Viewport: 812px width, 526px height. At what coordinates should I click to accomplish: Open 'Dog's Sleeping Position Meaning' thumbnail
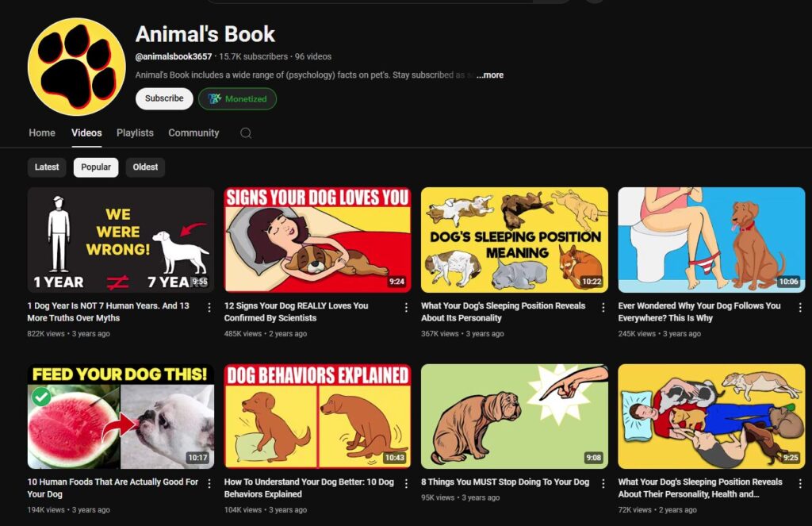514,240
